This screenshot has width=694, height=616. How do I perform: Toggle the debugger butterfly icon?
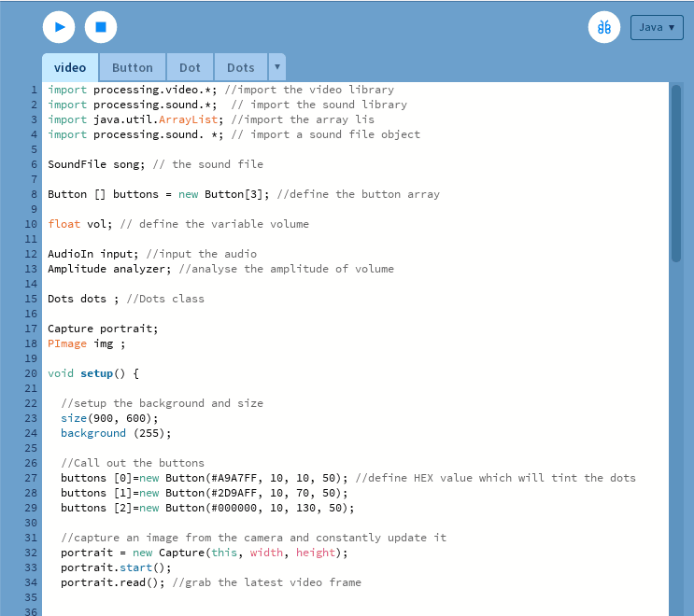click(604, 27)
